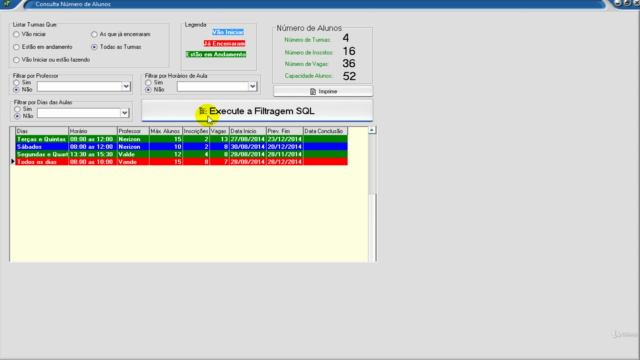Choose 'Vão Iniciar ou estão fazendo' option
Screen dimensions: 640x360
(16, 60)
